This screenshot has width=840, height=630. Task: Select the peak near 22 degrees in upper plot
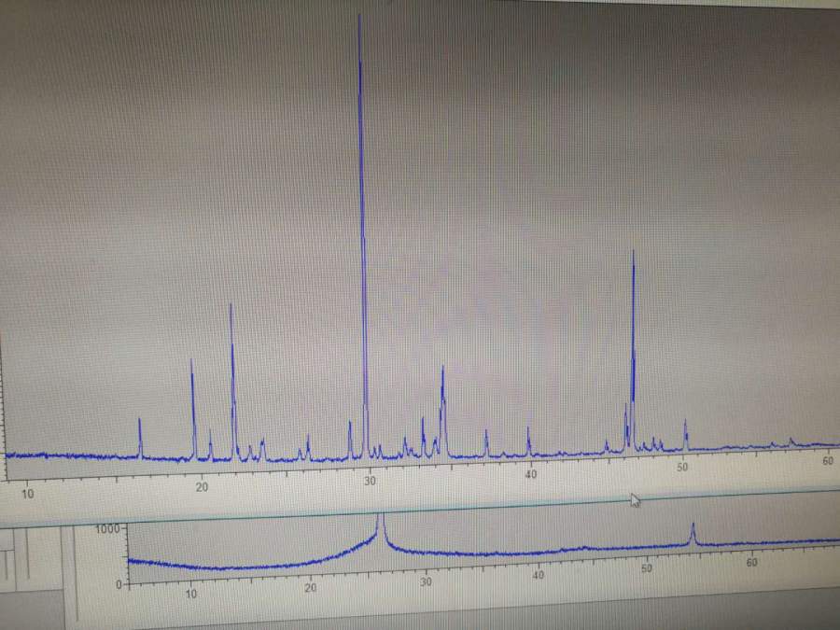[x=232, y=381]
